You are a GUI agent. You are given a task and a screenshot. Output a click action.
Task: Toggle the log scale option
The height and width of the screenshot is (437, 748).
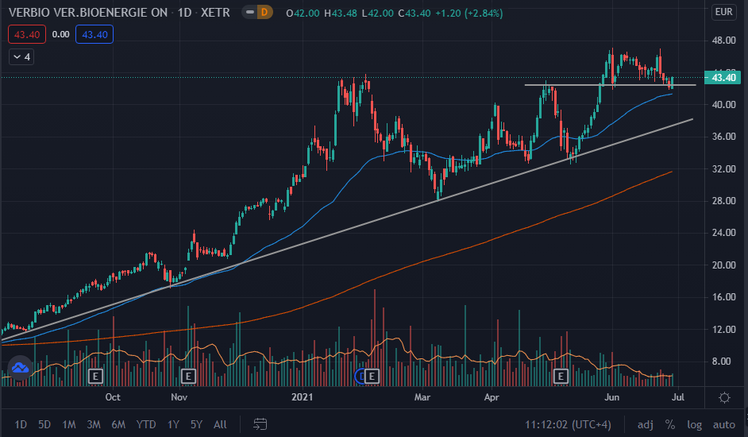(x=695, y=424)
